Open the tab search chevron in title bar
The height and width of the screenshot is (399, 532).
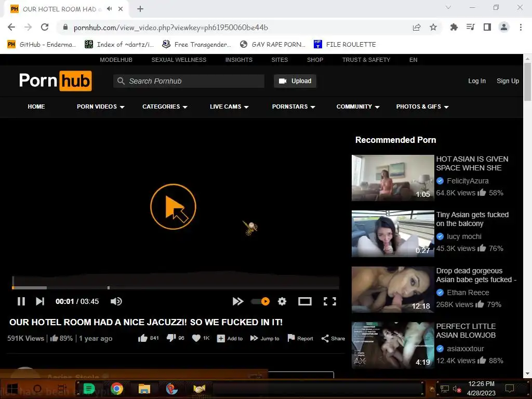tap(448, 7)
